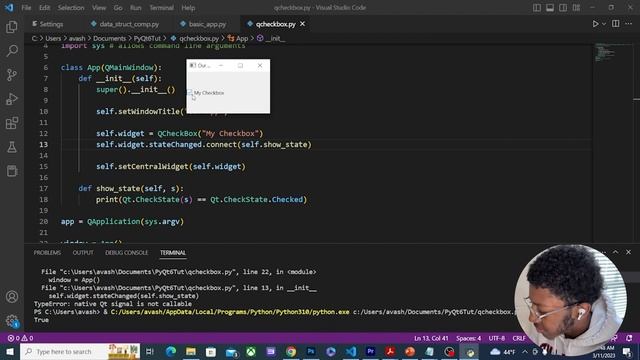This screenshot has height=360, width=640.
Task: Open the Selection menu
Action: (x=71, y=8)
